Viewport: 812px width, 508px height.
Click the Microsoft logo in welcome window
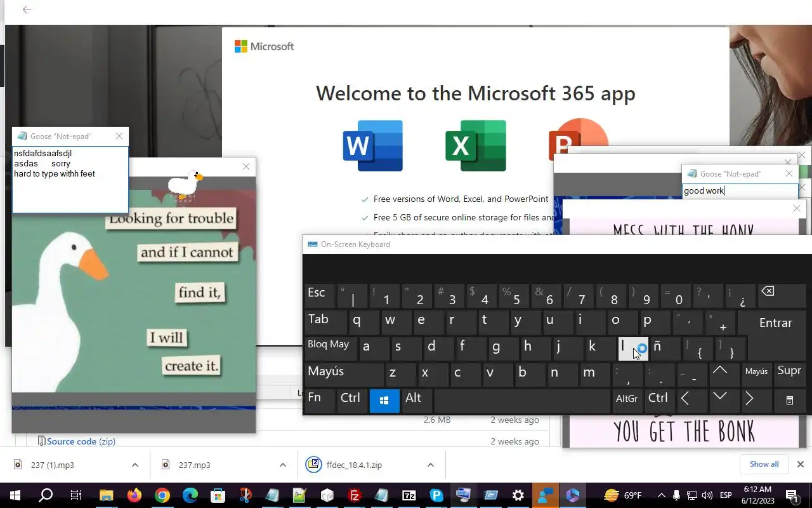point(264,46)
